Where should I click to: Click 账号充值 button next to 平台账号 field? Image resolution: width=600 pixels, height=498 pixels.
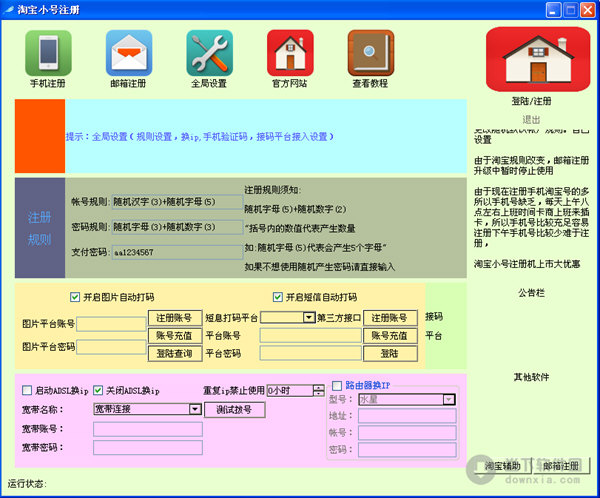[x=390, y=336]
